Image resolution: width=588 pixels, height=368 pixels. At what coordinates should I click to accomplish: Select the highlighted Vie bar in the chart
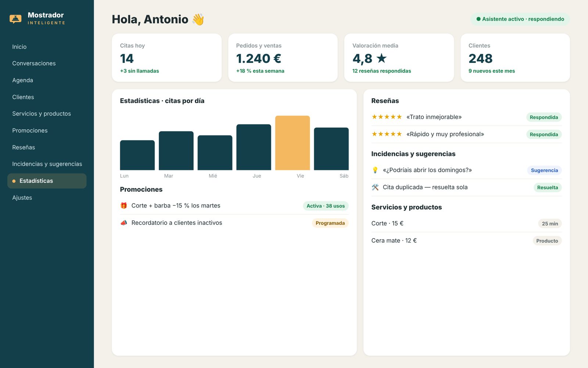[293, 143]
